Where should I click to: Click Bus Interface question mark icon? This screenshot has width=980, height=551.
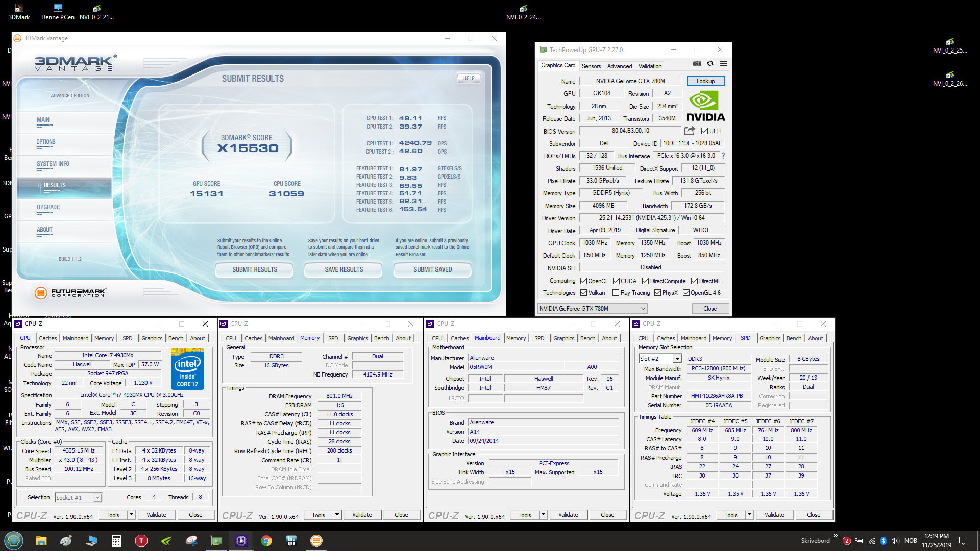723,156
